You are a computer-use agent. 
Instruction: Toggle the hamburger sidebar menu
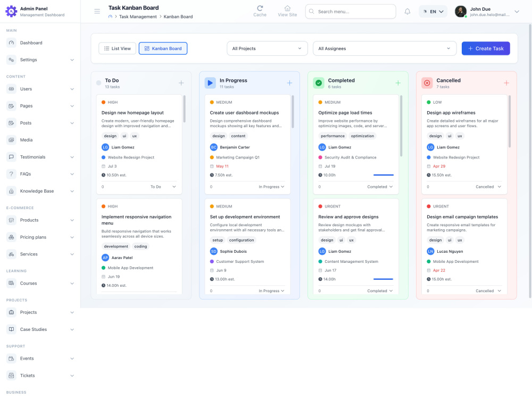click(x=97, y=12)
